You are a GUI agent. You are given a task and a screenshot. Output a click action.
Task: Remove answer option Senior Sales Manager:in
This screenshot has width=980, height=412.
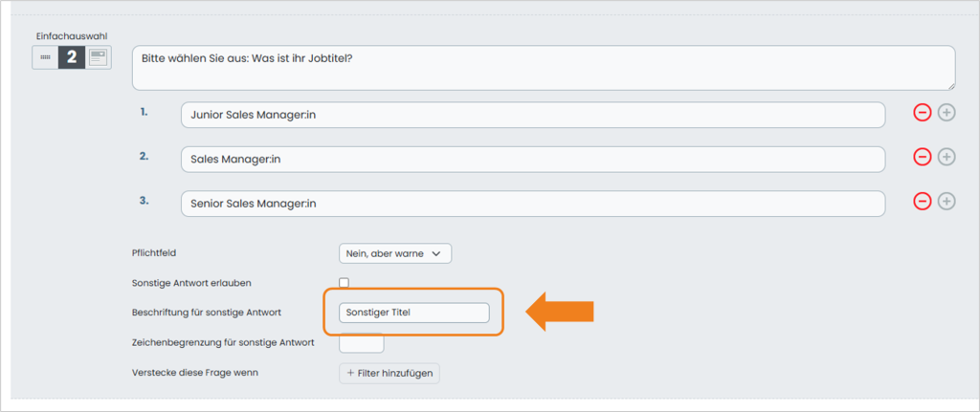[923, 201]
